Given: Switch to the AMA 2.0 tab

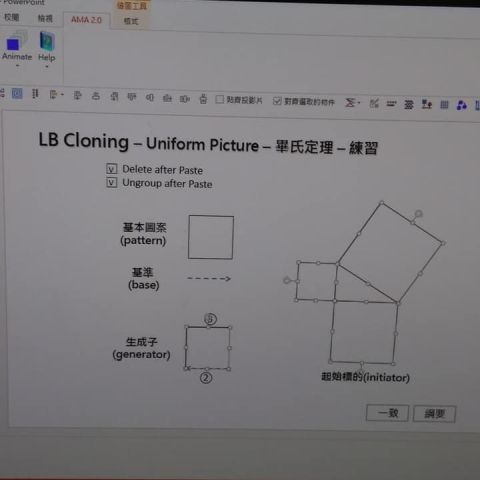Looking at the screenshot, I should 86,20.
